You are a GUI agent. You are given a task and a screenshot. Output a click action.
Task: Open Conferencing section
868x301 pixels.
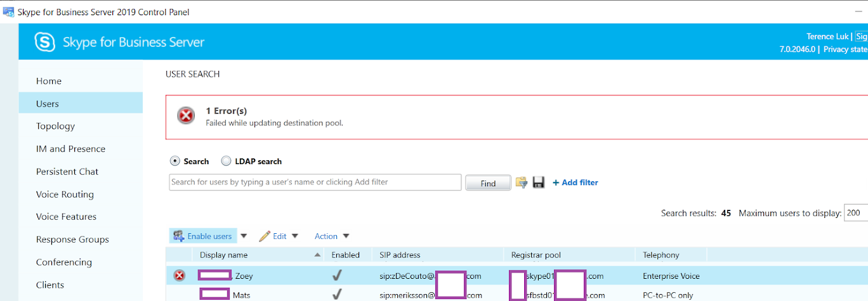tap(64, 262)
